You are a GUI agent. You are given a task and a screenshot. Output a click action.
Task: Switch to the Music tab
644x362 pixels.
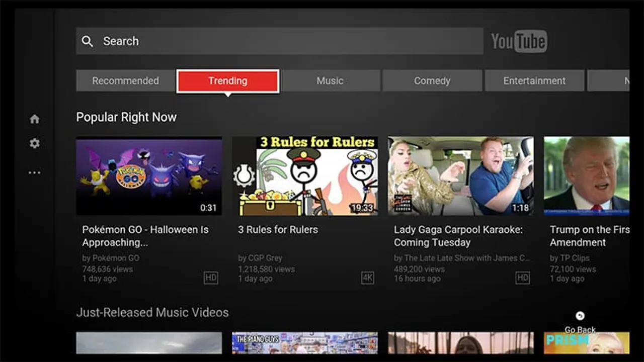tap(330, 80)
